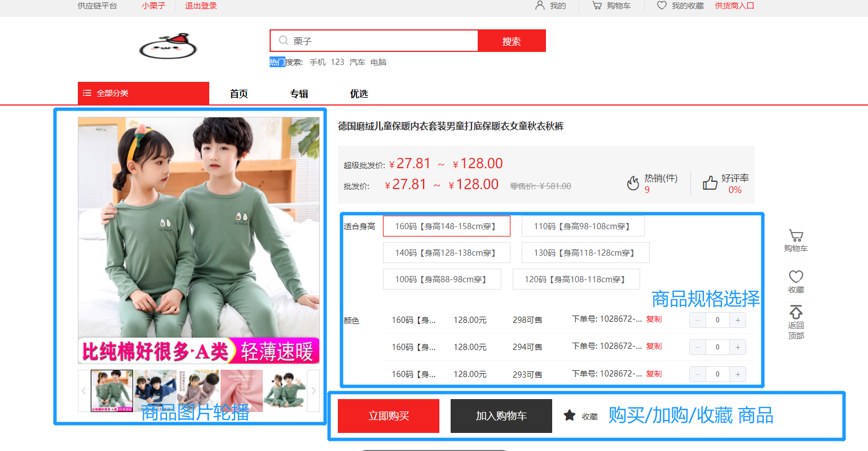The width and height of the screenshot is (868, 451).
Task: Open My Favorites heart icon in top bar
Action: coord(662,6)
